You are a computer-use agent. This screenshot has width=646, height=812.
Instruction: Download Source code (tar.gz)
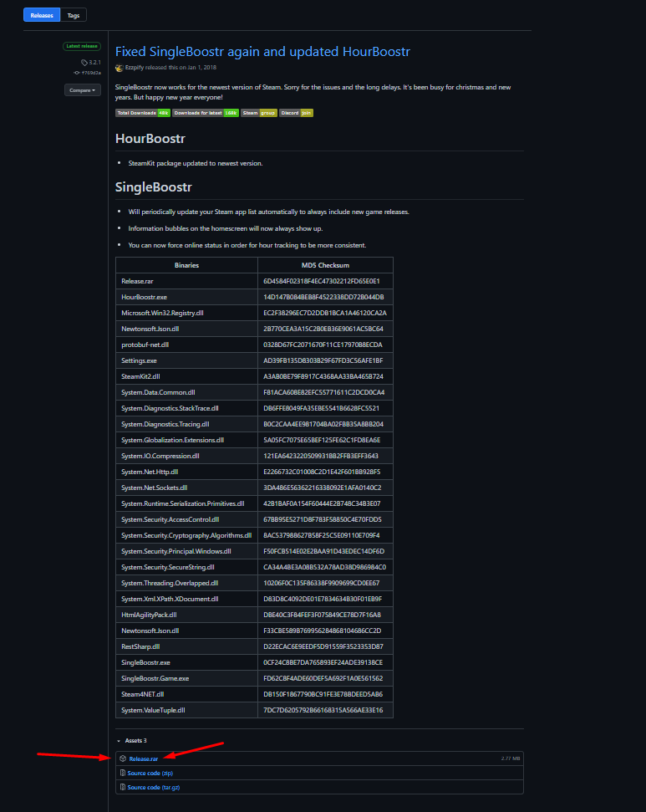pyautogui.click(x=153, y=787)
